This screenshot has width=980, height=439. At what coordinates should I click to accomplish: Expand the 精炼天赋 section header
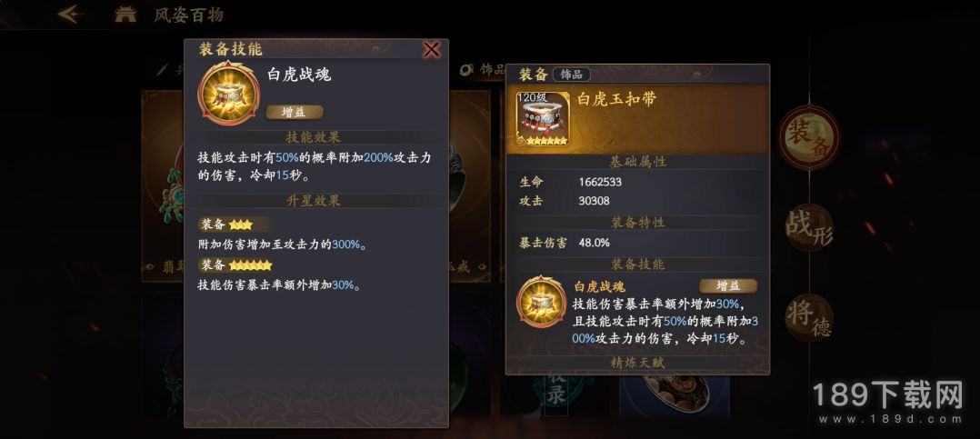(637, 363)
